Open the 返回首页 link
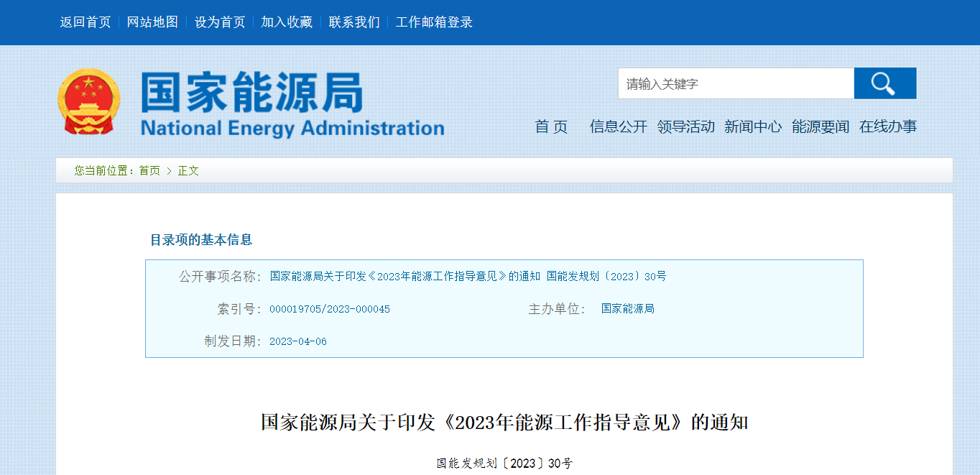The width and height of the screenshot is (980, 475). coord(85,22)
